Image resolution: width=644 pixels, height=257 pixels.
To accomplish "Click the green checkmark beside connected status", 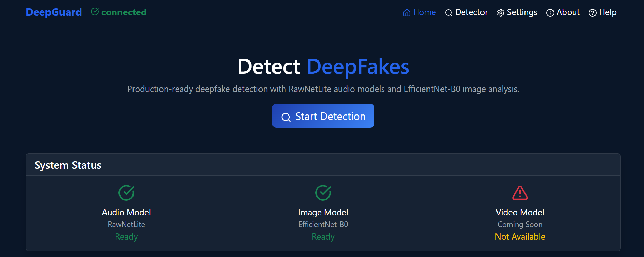I will (94, 11).
